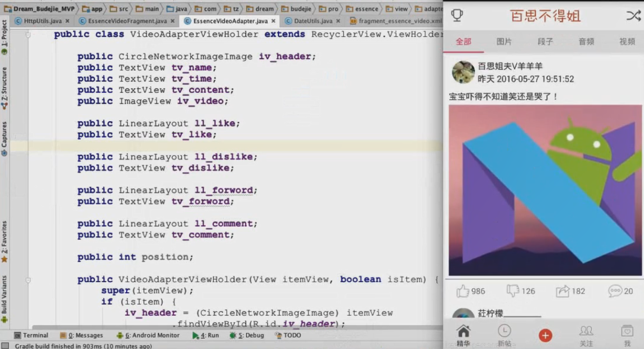This screenshot has width=644, height=349.
Task: Click the iv_video field declaration
Action: (x=153, y=101)
